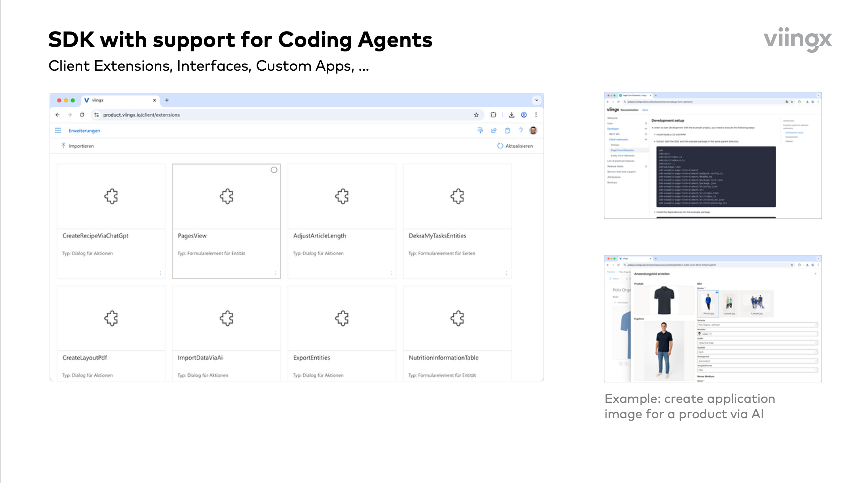This screenshot has height=483, width=868.
Task: Select the vingx browser tab
Action: point(121,100)
